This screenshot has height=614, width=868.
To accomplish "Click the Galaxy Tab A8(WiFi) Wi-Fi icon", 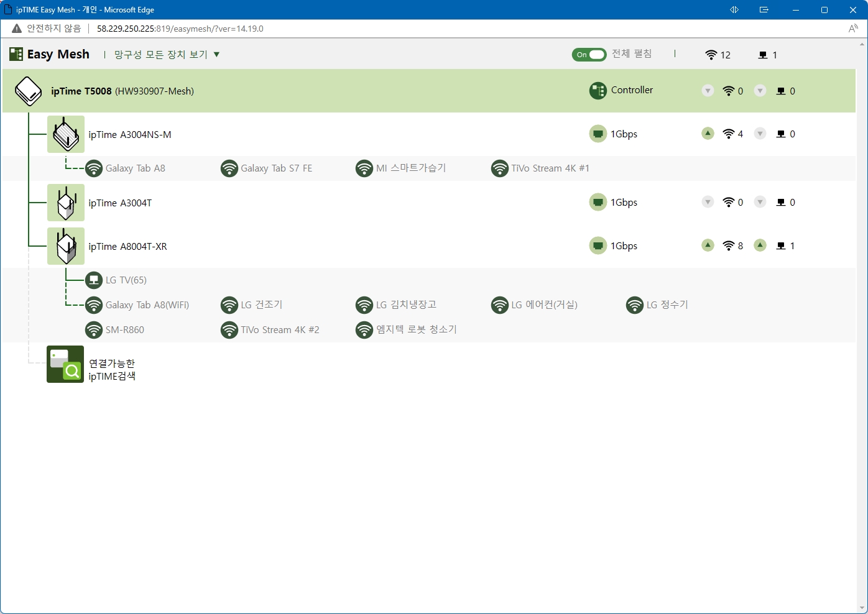I will [94, 305].
